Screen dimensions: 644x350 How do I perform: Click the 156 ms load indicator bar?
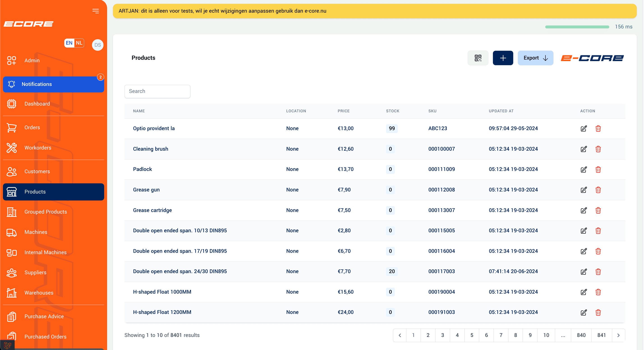(577, 27)
